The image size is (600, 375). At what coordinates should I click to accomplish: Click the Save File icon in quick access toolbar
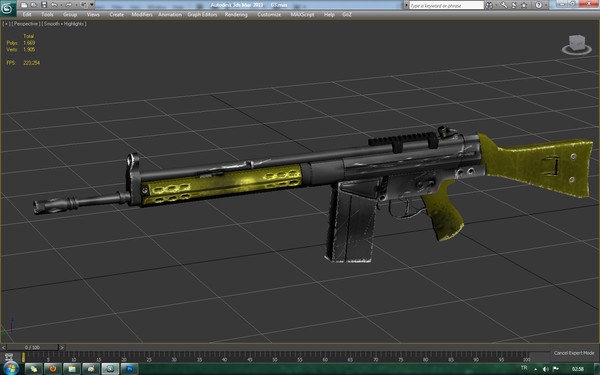44,5
